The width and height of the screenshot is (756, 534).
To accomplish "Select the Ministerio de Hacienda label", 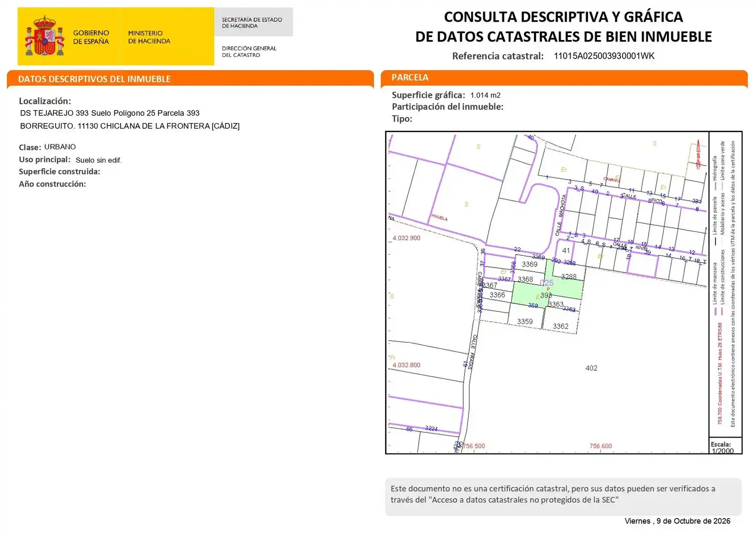I will [149, 37].
